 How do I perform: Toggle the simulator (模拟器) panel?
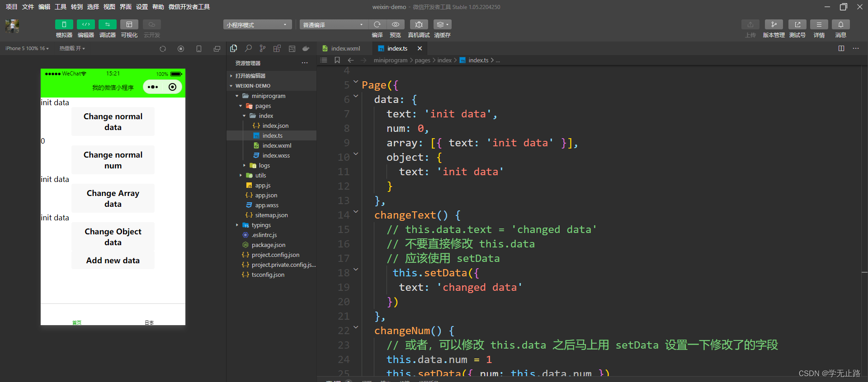pos(64,24)
